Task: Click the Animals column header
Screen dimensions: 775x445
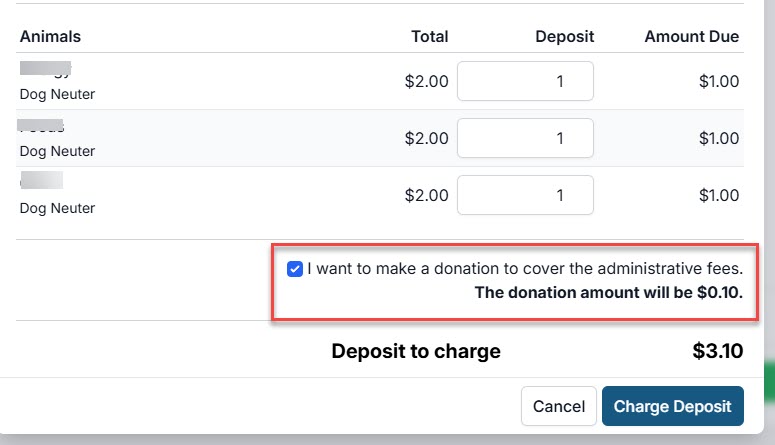Action: click(50, 37)
